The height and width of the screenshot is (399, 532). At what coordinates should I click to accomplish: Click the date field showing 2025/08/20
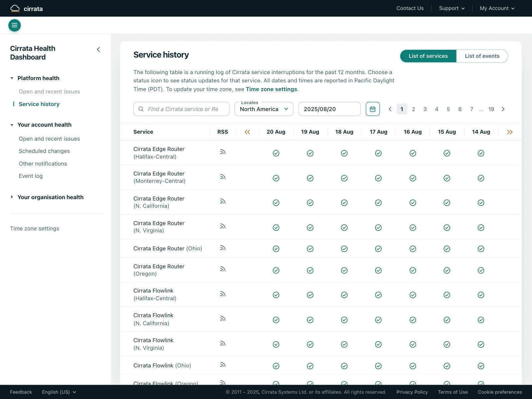(x=330, y=109)
